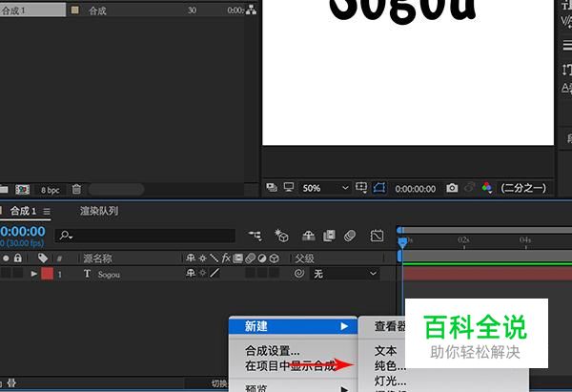572x392 pixels.
Task: Open show channel RGB color icon
Action: (x=486, y=188)
